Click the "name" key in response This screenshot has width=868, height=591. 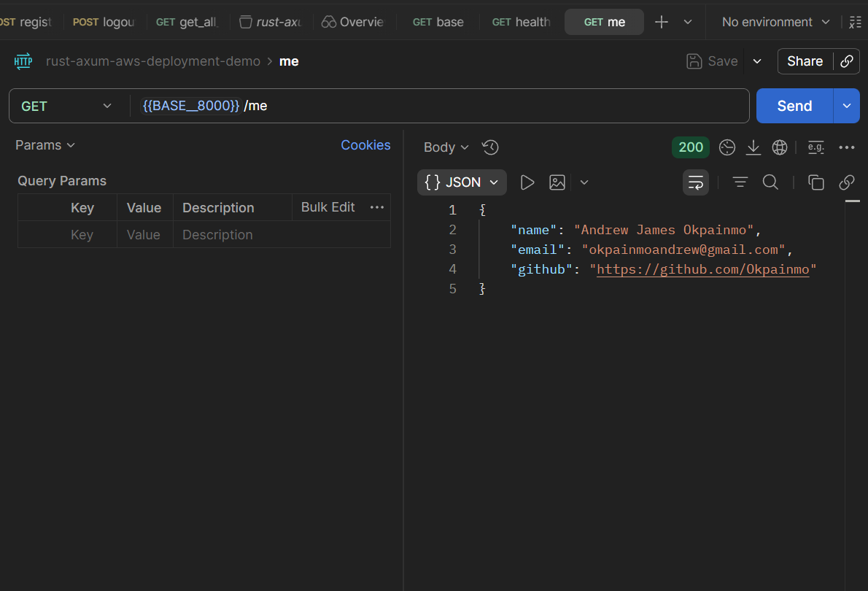[x=534, y=230]
